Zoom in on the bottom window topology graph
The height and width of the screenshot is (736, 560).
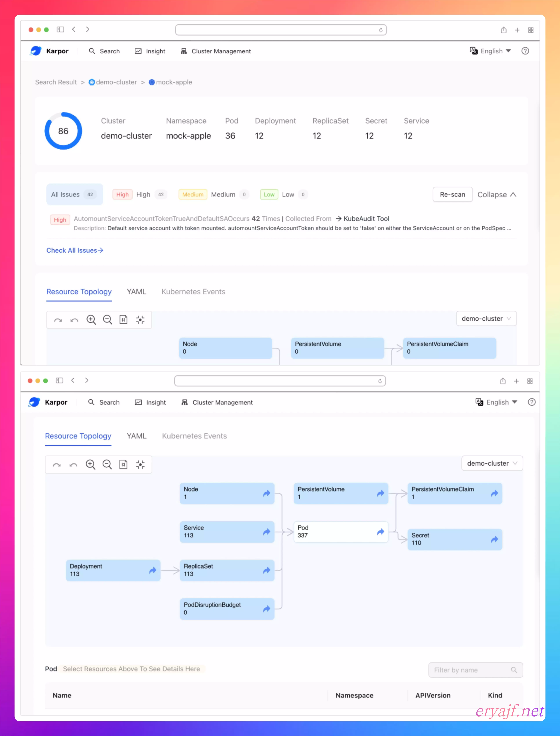90,465
